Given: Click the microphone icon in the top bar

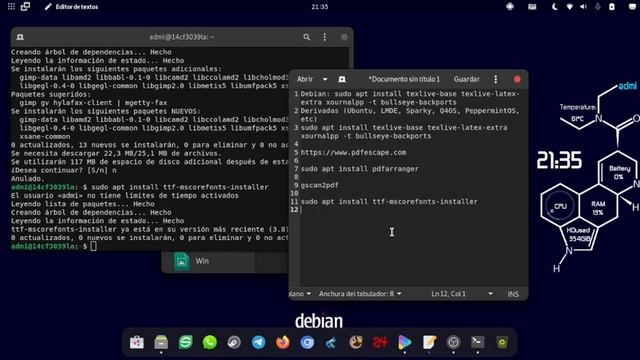Looking at the screenshot, I should [x=598, y=7].
